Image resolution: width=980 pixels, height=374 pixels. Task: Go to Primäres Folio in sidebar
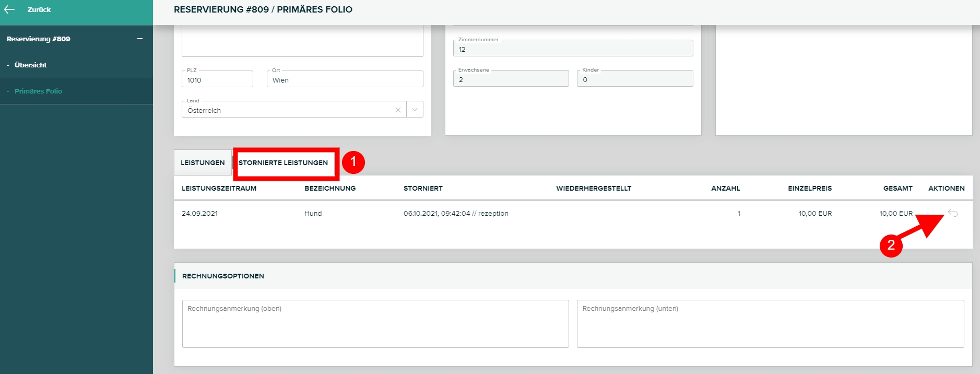tap(38, 91)
